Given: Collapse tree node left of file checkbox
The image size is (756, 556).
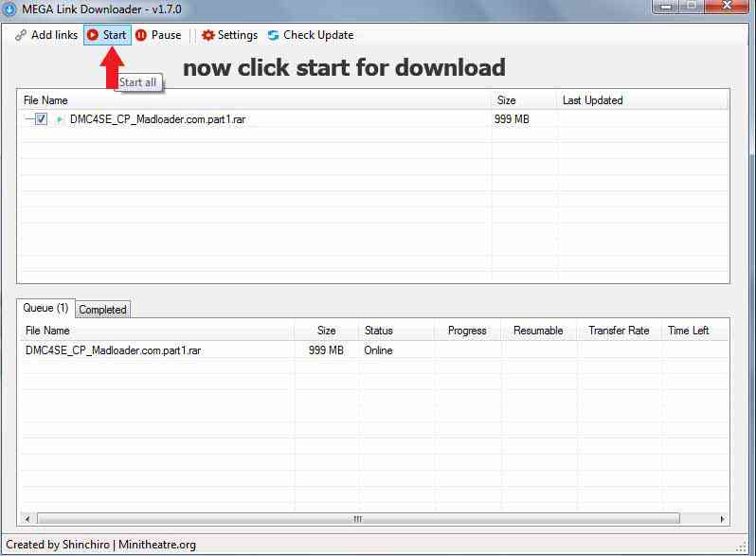Looking at the screenshot, I should [x=29, y=118].
